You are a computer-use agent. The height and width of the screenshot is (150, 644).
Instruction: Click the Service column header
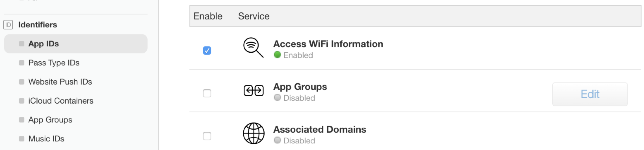pyautogui.click(x=254, y=16)
